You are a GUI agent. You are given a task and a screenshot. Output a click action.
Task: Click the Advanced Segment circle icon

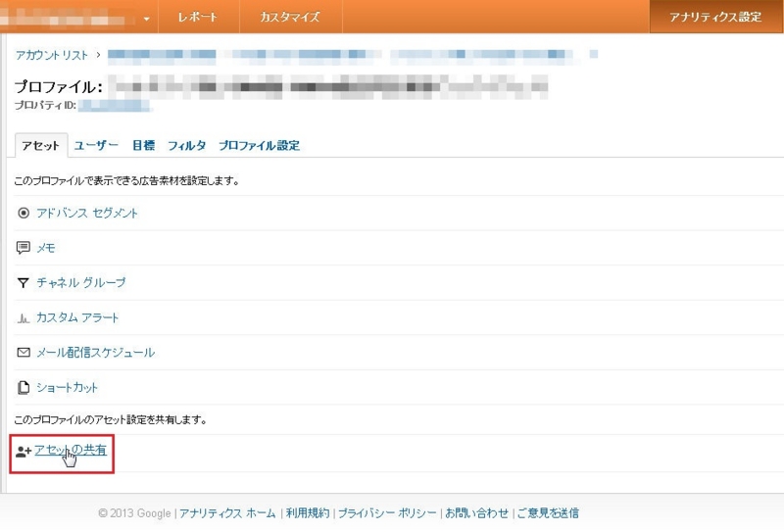point(23,213)
